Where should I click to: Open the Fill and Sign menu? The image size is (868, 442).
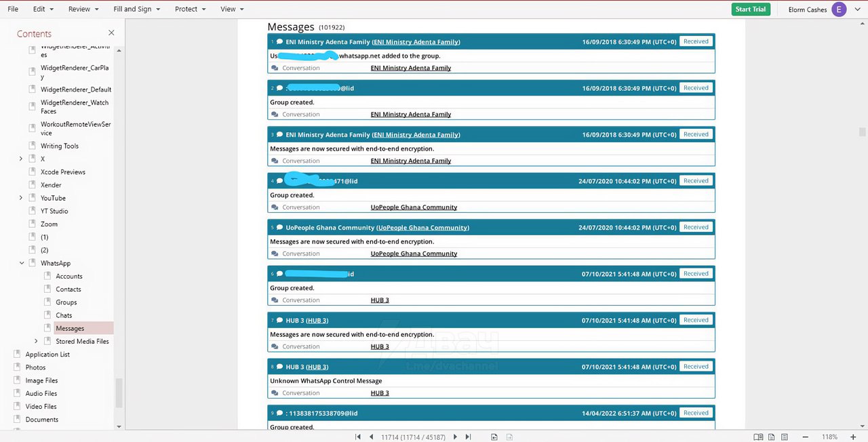coord(136,9)
